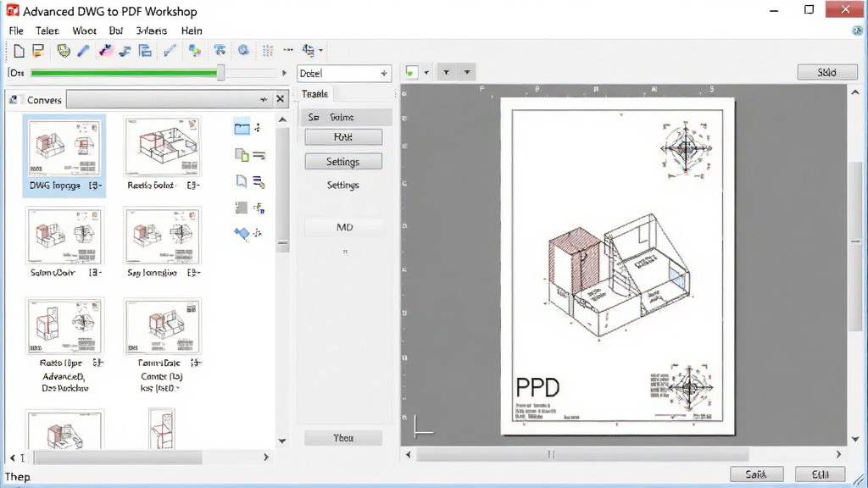Click the ellipsis more-options toolbar icon
This screenshot has height=488, width=868.
point(288,50)
